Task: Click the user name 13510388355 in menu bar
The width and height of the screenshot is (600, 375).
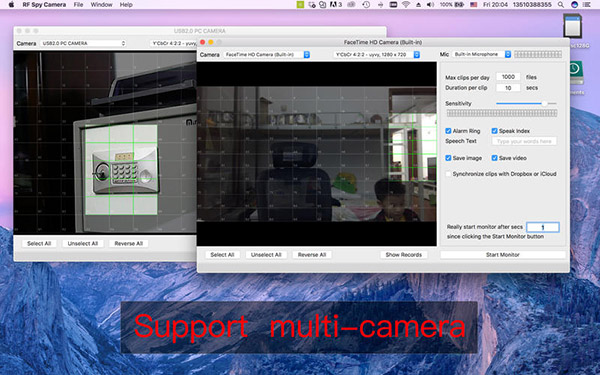Action: click(532, 5)
